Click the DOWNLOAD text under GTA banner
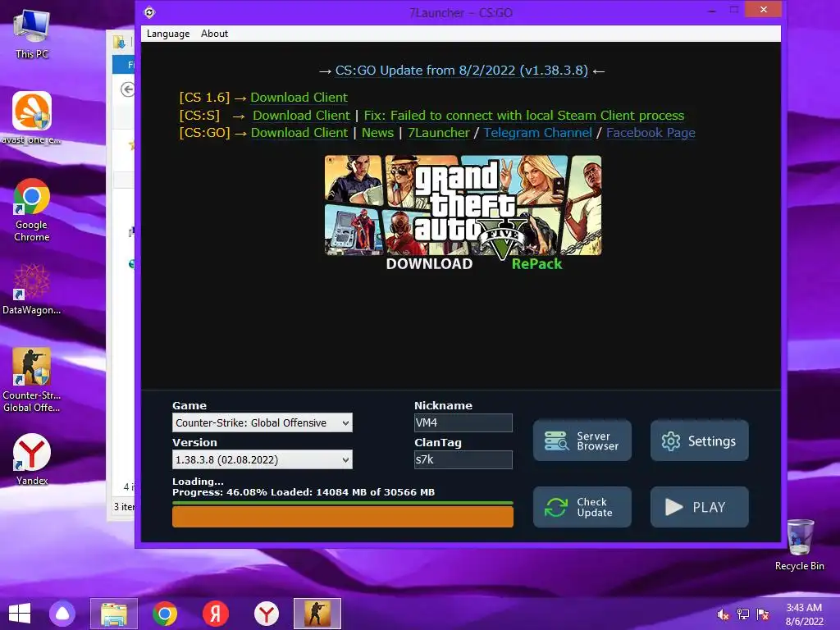Screen dimensions: 840x630 [429, 264]
